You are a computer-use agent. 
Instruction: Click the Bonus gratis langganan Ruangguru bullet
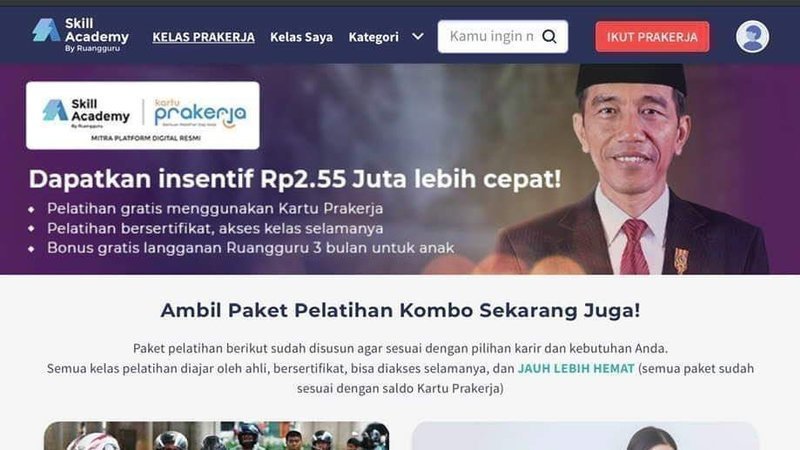point(250,248)
